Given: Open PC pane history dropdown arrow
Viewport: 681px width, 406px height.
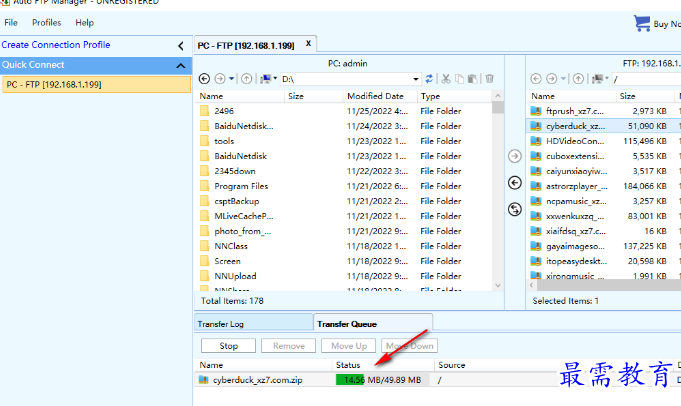Looking at the screenshot, I should click(231, 79).
